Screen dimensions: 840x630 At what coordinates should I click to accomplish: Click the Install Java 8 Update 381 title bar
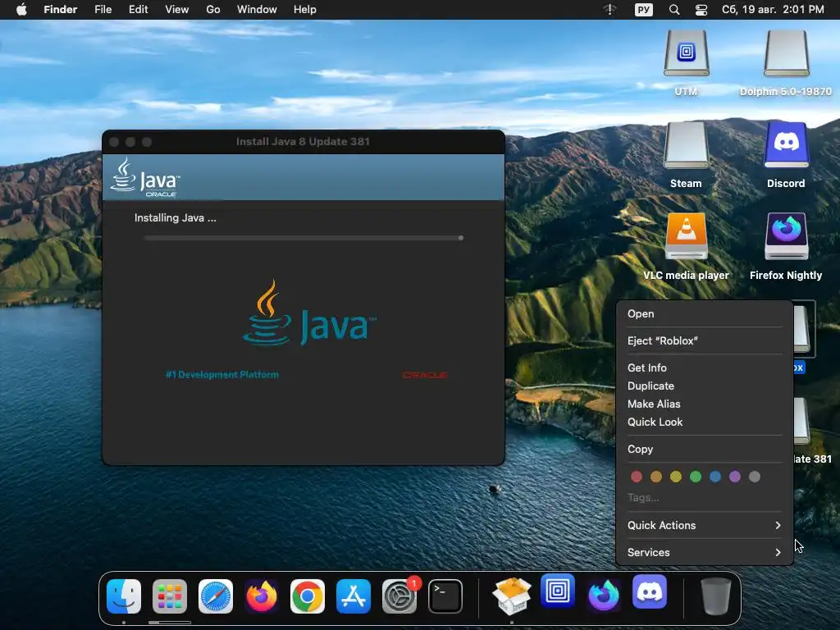point(304,141)
